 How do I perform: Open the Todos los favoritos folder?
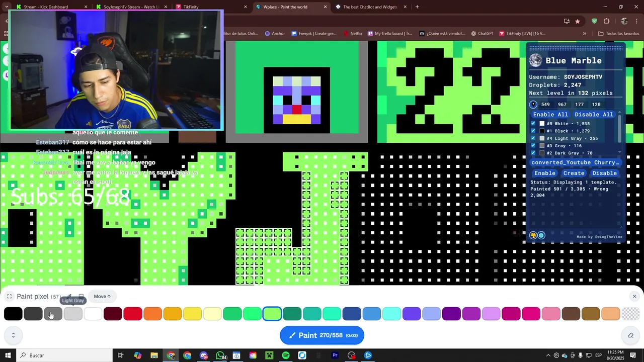618,34
